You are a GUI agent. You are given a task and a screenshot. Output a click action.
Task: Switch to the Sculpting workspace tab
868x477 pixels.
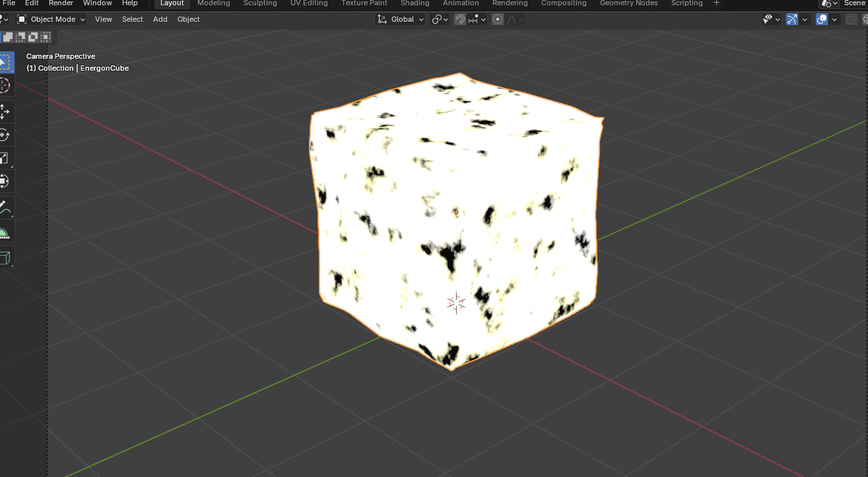(260, 3)
